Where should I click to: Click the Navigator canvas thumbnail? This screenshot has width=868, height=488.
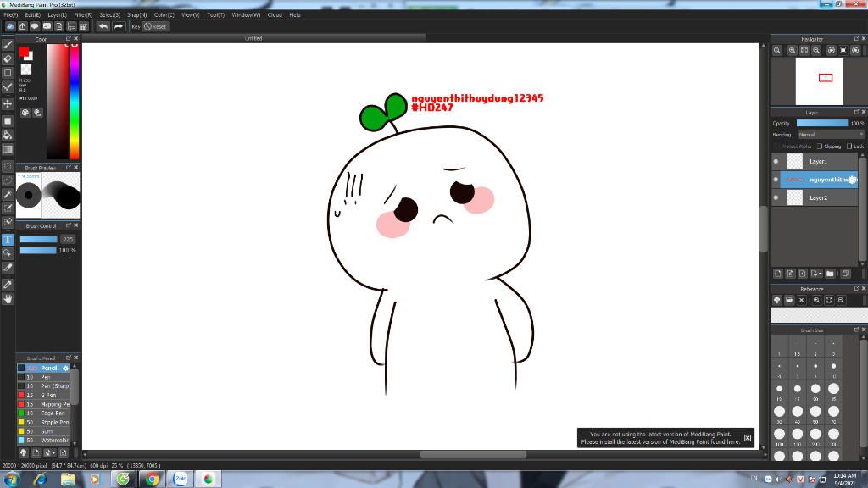(820, 81)
